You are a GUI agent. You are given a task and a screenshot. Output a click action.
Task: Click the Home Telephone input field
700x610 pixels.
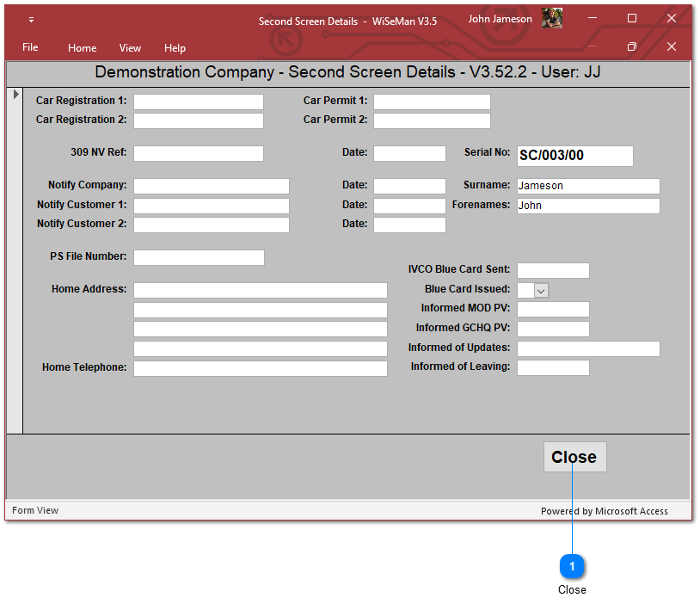click(x=260, y=368)
